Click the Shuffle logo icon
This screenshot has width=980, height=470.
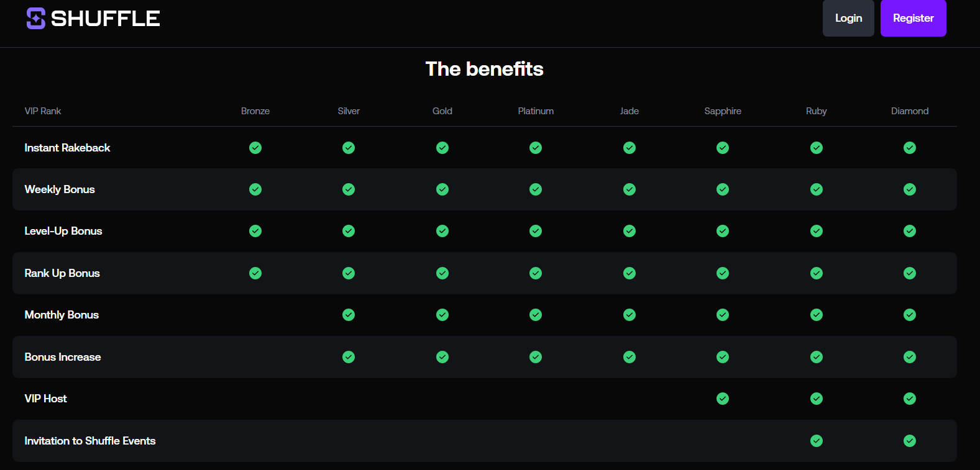pyautogui.click(x=36, y=19)
